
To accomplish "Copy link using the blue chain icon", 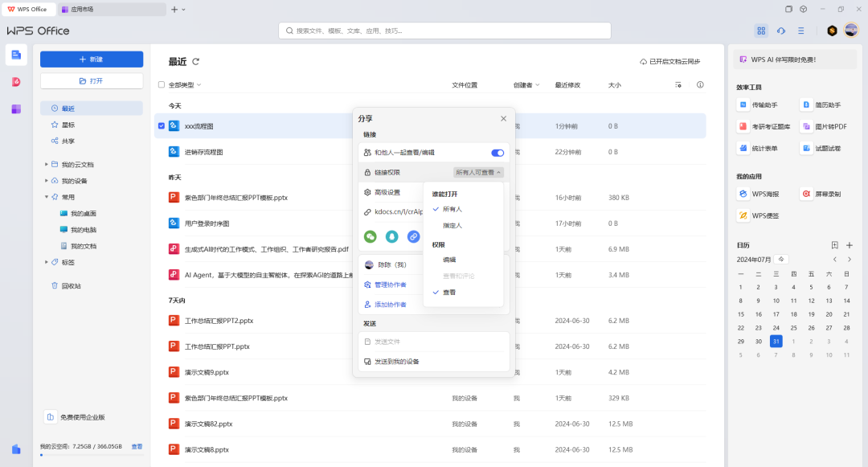I will pos(414,237).
